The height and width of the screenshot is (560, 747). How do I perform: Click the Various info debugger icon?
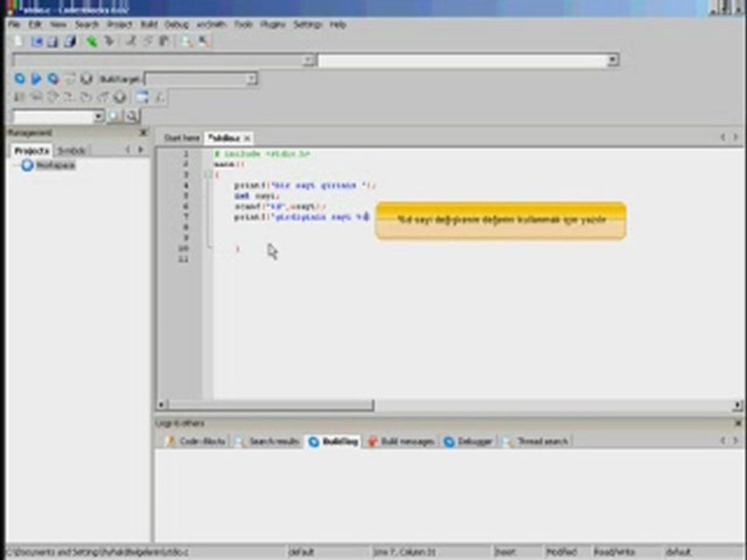click(x=160, y=97)
